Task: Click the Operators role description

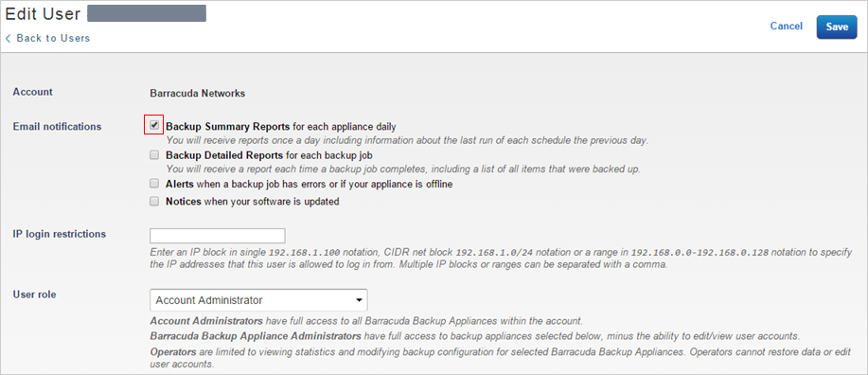Action: pos(501,358)
